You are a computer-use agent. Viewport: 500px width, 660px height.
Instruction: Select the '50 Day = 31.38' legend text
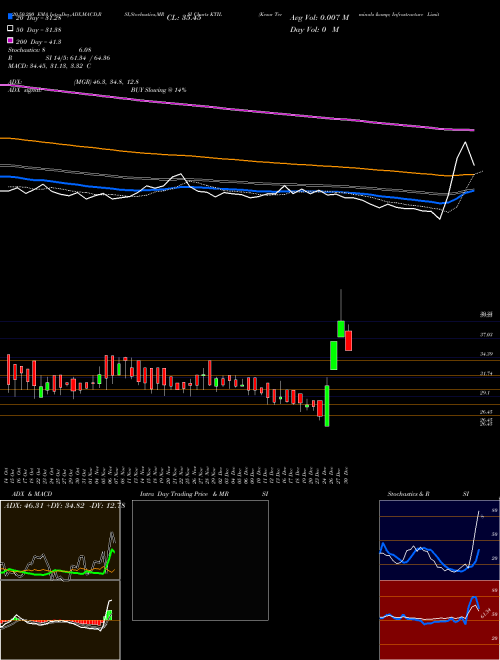[38, 29]
